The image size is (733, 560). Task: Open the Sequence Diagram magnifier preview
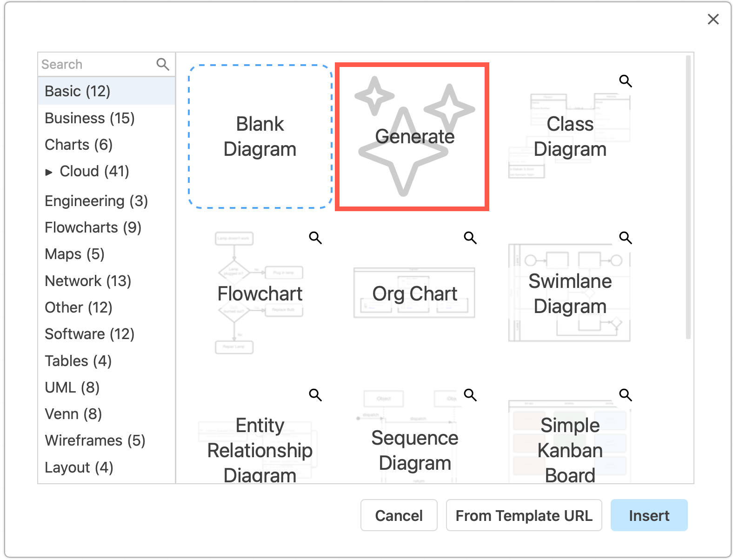[470, 395]
